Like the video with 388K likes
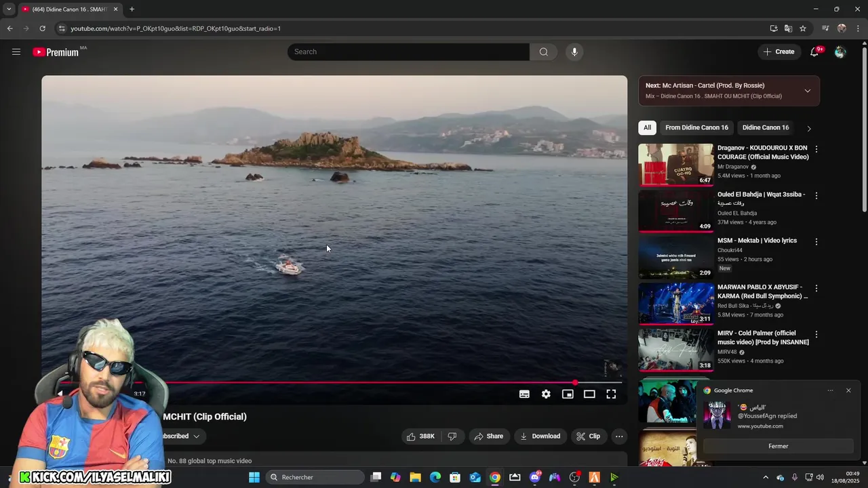This screenshot has width=868, height=488. 421,436
